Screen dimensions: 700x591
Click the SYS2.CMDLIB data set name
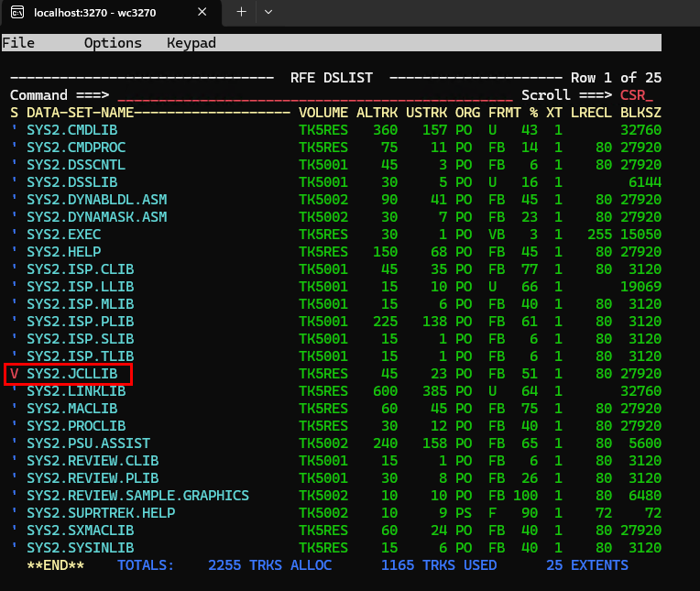coord(71,130)
